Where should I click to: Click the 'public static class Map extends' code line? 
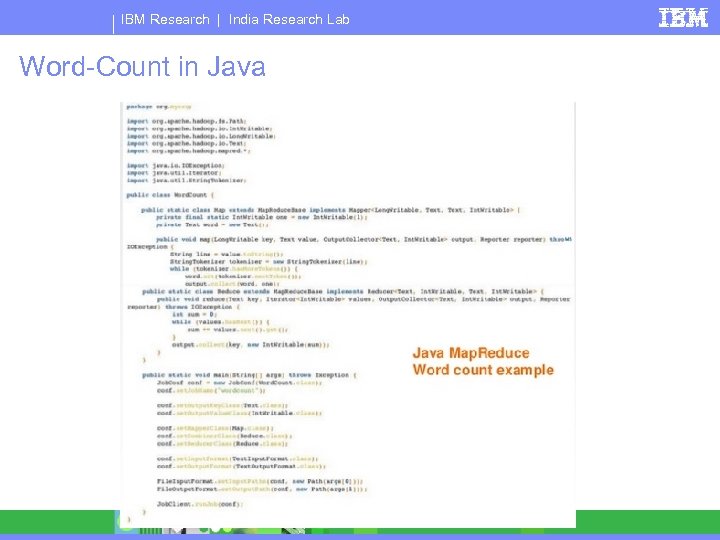point(331,210)
